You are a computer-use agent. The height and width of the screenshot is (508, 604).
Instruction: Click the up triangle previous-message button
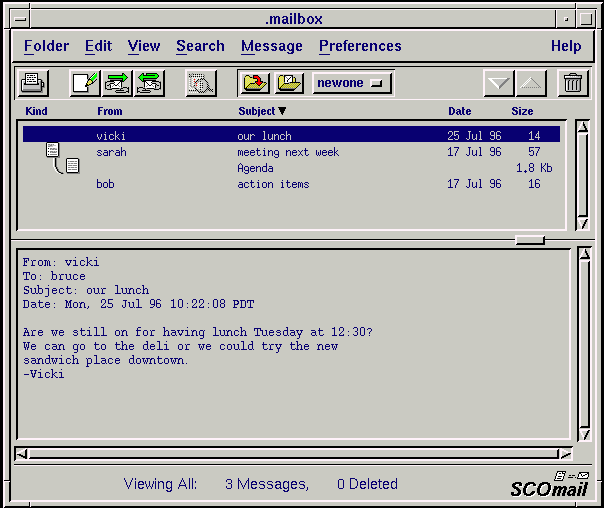pos(531,83)
